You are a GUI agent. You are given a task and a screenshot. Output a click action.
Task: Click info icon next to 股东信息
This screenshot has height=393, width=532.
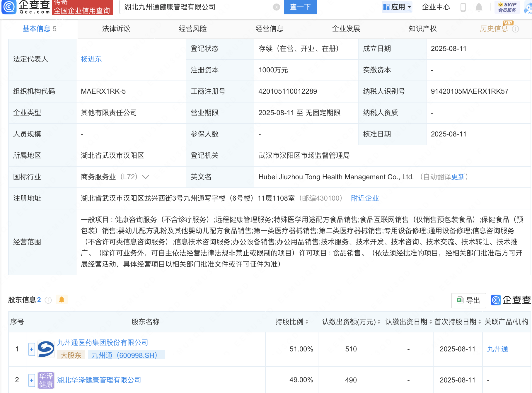[48, 300]
